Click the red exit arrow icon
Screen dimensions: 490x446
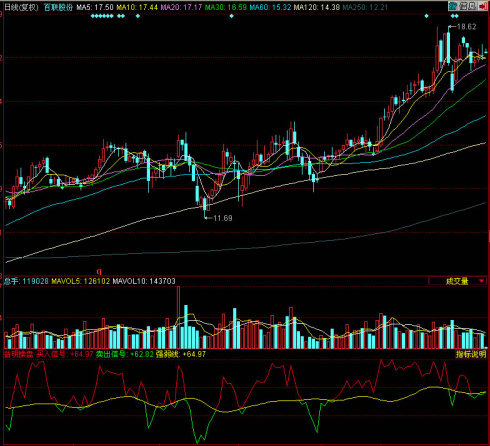click(x=483, y=6)
